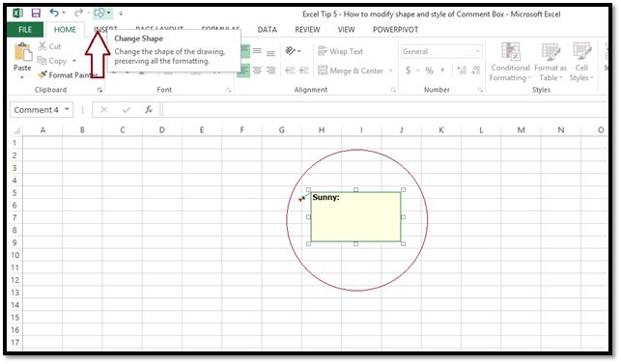Click the Select All corner triangle

17,130
